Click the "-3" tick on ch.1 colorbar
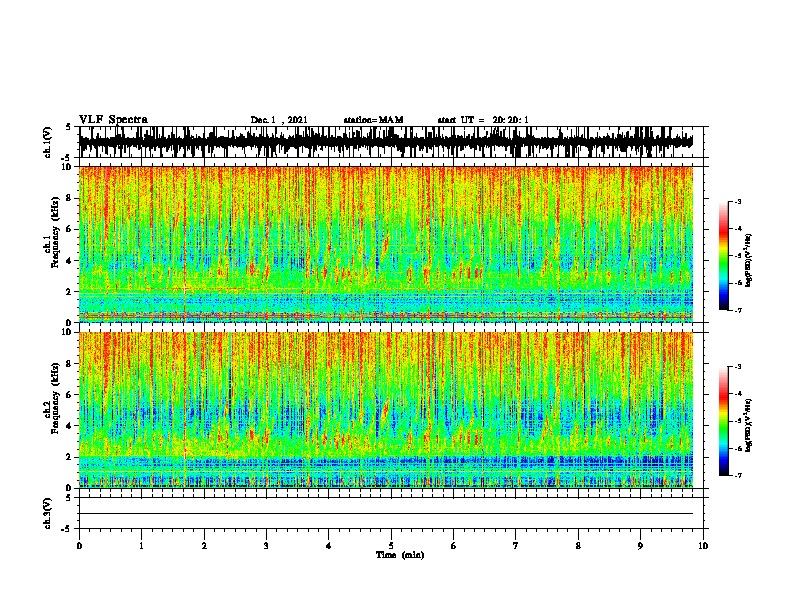This screenshot has height=612, width=792. [x=737, y=202]
